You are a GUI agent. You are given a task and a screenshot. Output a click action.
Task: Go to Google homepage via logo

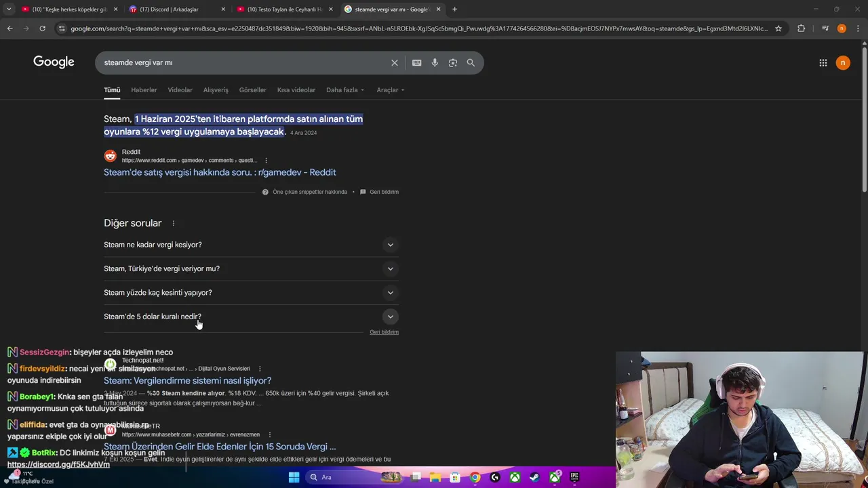point(54,62)
